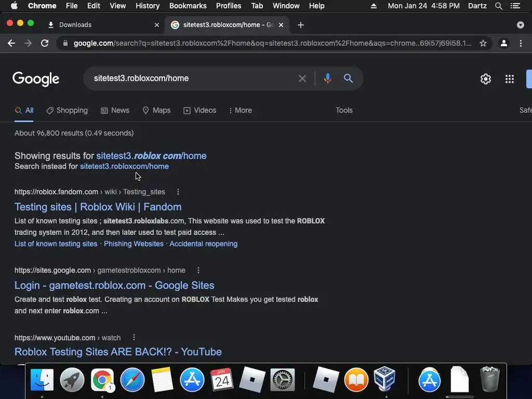Open the search Tools options
532x399 pixels.
click(344, 110)
